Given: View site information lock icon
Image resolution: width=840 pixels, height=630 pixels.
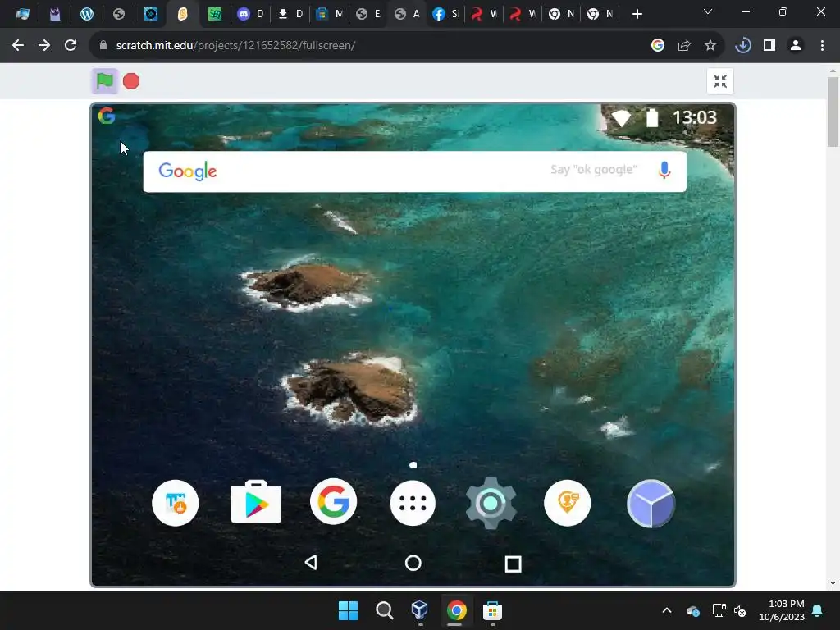Looking at the screenshot, I should [103, 46].
